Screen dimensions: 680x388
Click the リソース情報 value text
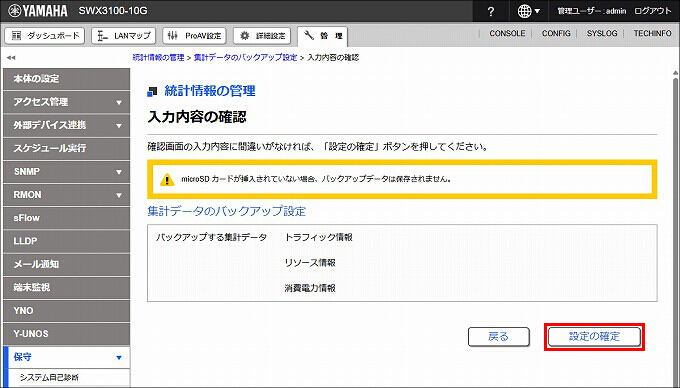[x=310, y=263]
